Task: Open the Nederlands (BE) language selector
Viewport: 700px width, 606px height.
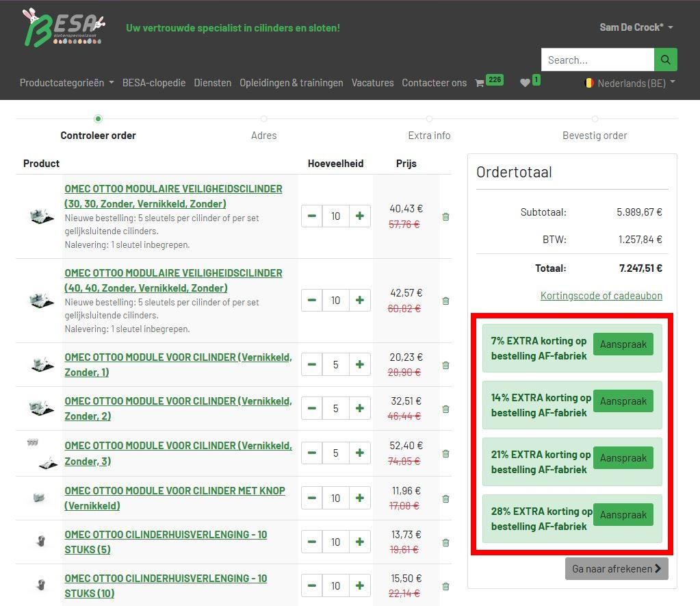Action: pos(630,83)
